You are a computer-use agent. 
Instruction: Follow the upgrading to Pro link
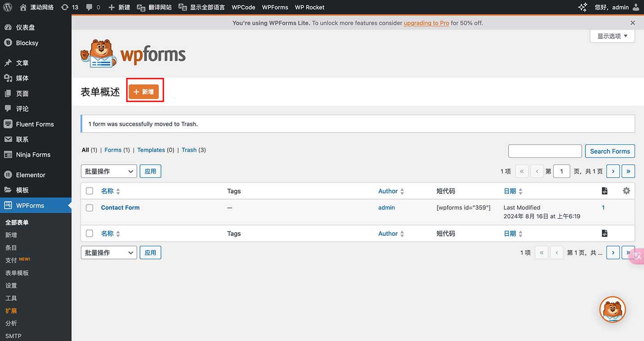click(x=426, y=23)
